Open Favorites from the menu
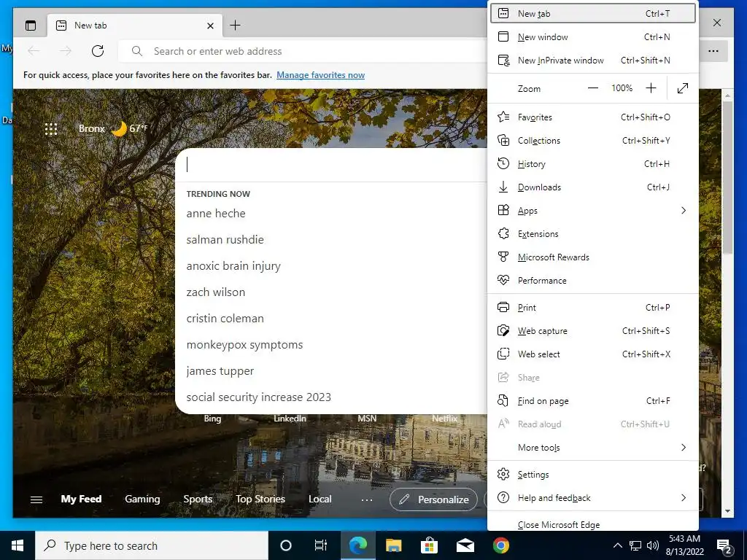The image size is (747, 560). [592, 117]
